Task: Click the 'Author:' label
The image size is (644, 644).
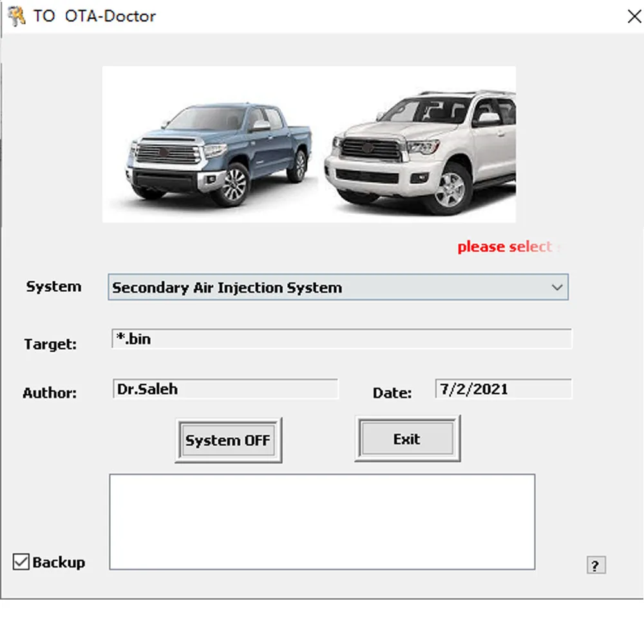Action: pyautogui.click(x=50, y=393)
